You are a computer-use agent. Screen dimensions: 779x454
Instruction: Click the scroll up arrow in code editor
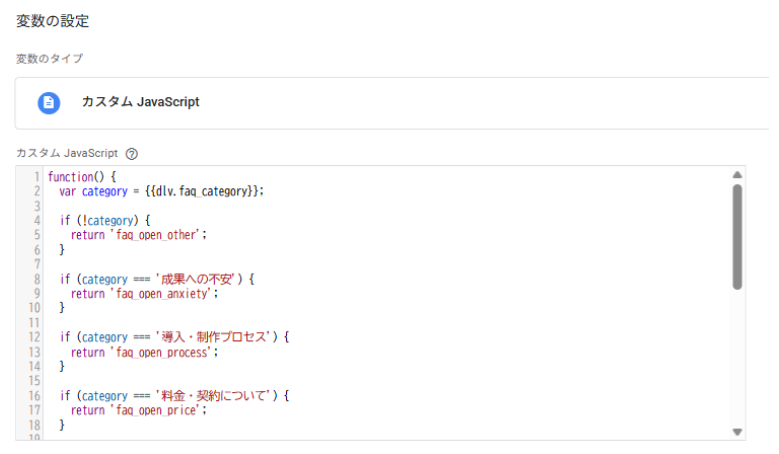click(x=737, y=175)
